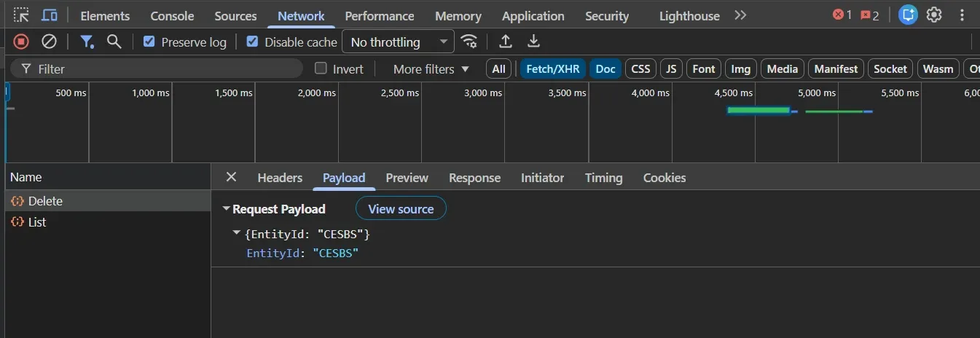Viewport: 980px width, 338px height.
Task: Switch to the Sources tab
Action: tap(235, 15)
